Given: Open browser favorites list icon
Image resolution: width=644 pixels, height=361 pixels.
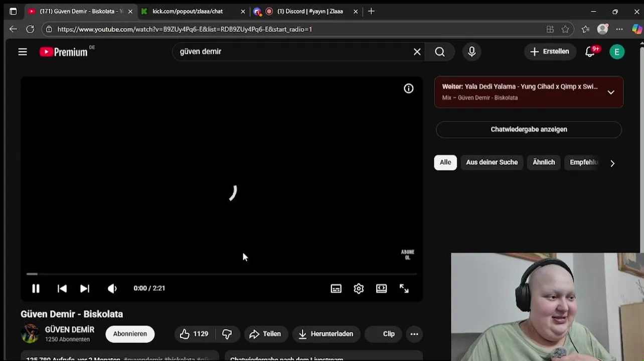Looking at the screenshot, I should 585,29.
